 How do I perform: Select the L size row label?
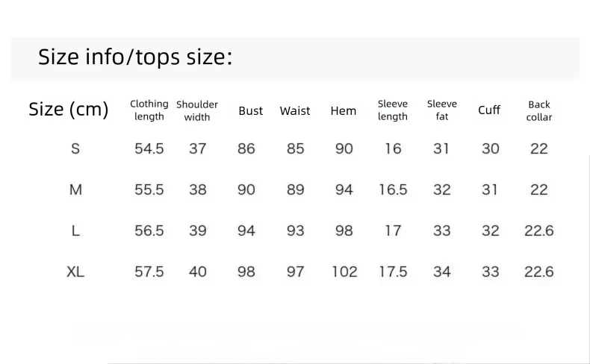pyautogui.click(x=75, y=230)
